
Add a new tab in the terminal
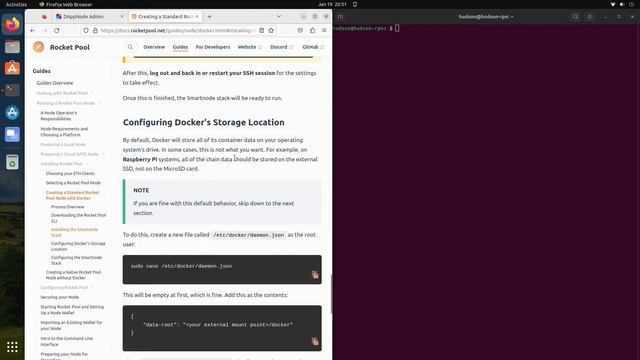point(340,17)
